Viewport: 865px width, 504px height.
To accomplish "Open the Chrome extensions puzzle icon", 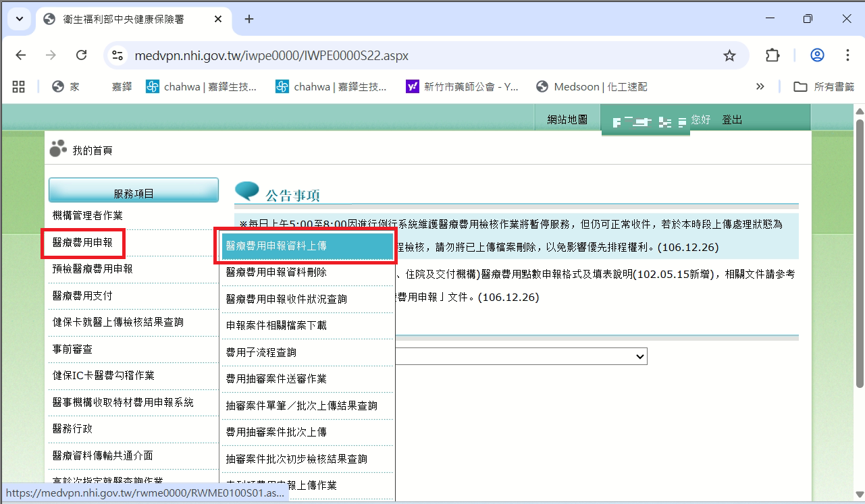I will (772, 55).
